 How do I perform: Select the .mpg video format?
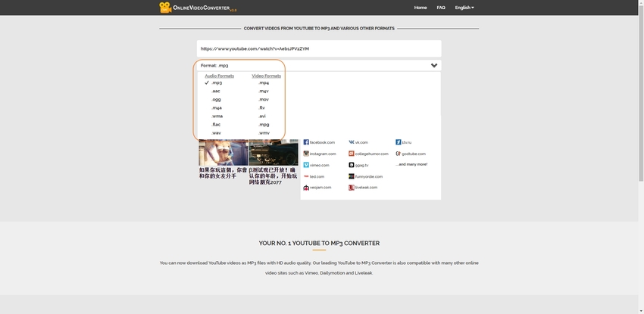(x=263, y=125)
